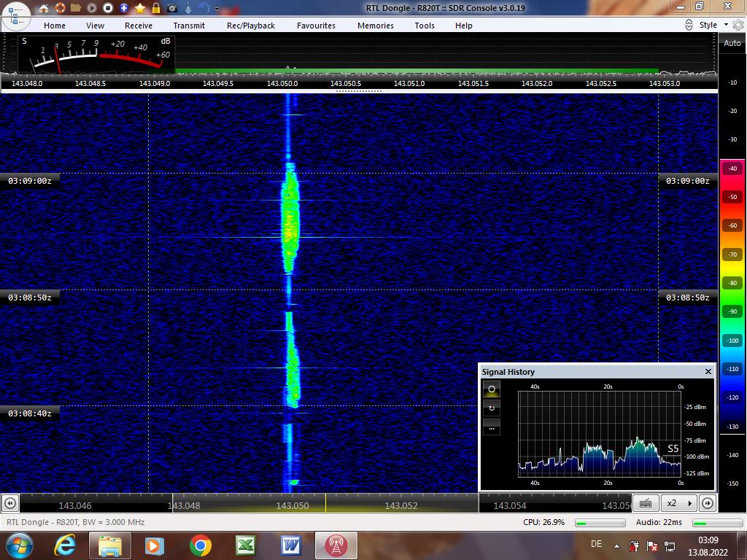Viewport: 747px width, 560px height.
Task: Click the blue plus add icon
Action: (x=124, y=7)
